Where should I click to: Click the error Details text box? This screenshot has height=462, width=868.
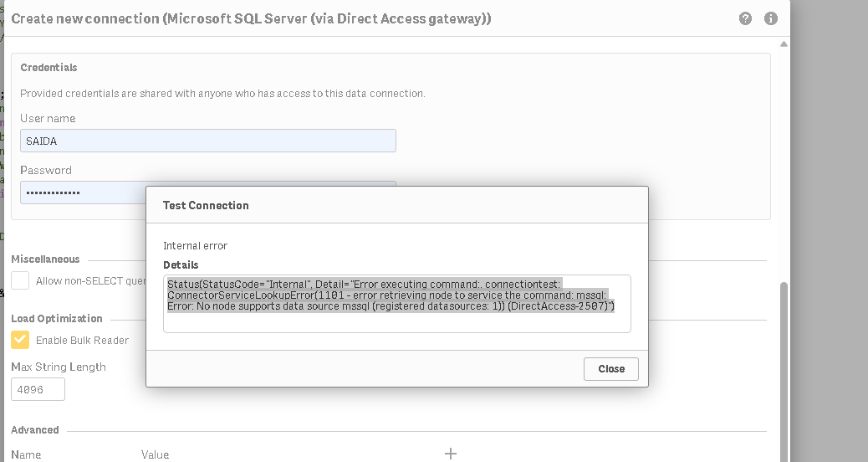[x=396, y=303]
